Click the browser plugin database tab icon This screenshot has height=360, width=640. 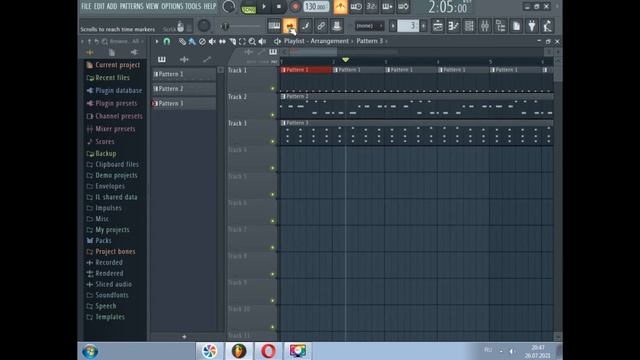[x=134, y=52]
